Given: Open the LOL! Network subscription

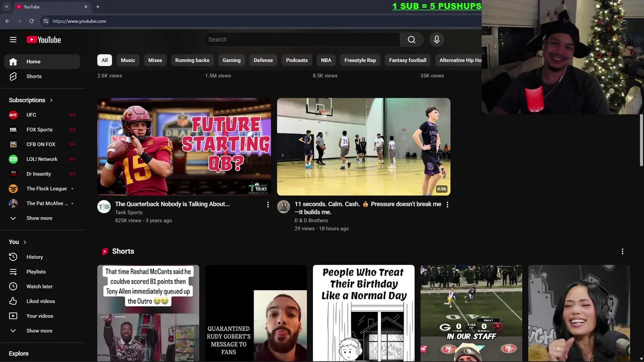Looking at the screenshot, I should click(42, 159).
